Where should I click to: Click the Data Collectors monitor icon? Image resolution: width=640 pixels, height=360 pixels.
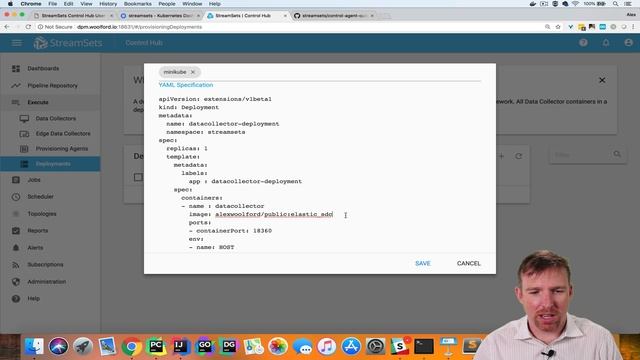[24, 118]
